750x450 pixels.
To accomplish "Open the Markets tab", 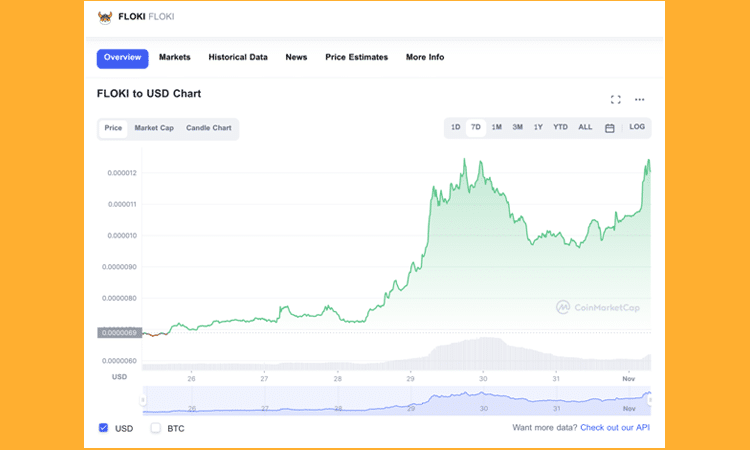I will (175, 57).
